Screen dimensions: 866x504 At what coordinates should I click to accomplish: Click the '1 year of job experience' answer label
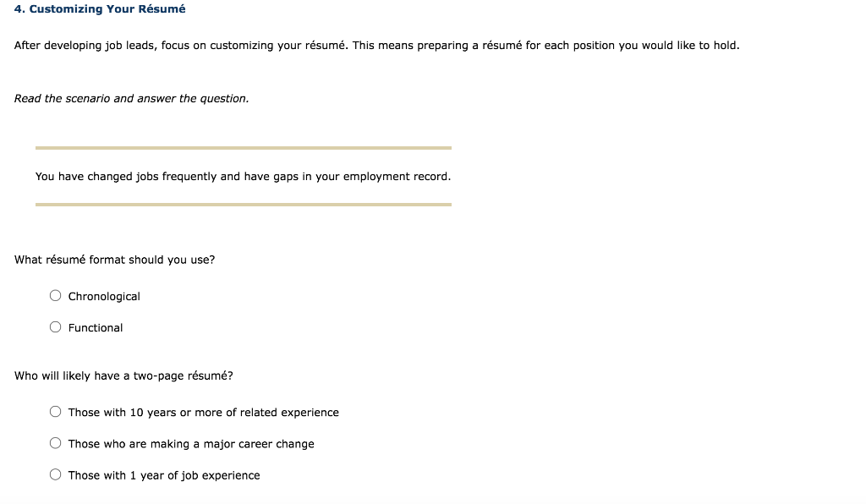click(164, 475)
